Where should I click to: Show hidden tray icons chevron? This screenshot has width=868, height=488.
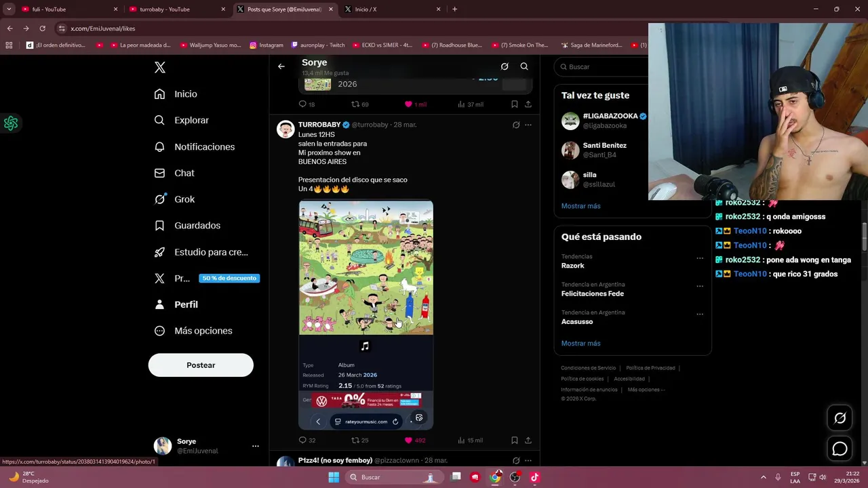pos(763,477)
